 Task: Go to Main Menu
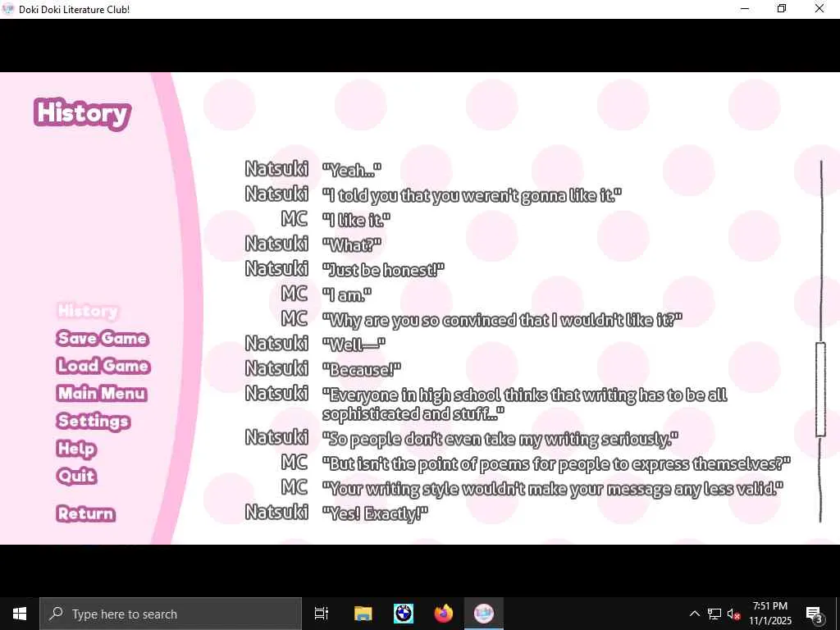click(x=102, y=393)
